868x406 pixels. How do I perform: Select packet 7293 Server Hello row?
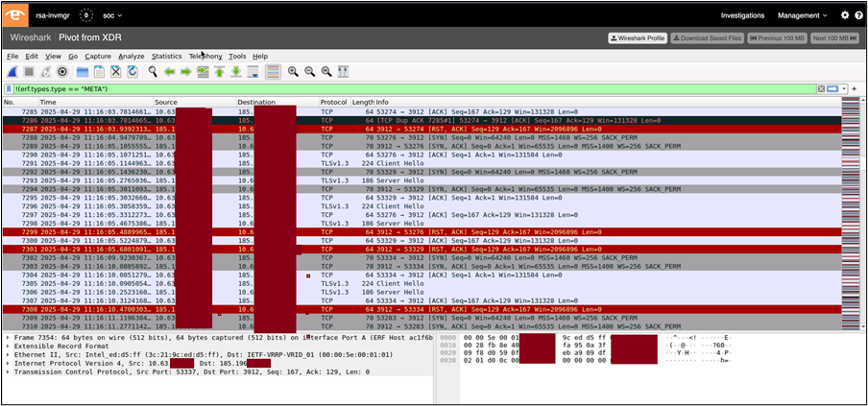422,180
